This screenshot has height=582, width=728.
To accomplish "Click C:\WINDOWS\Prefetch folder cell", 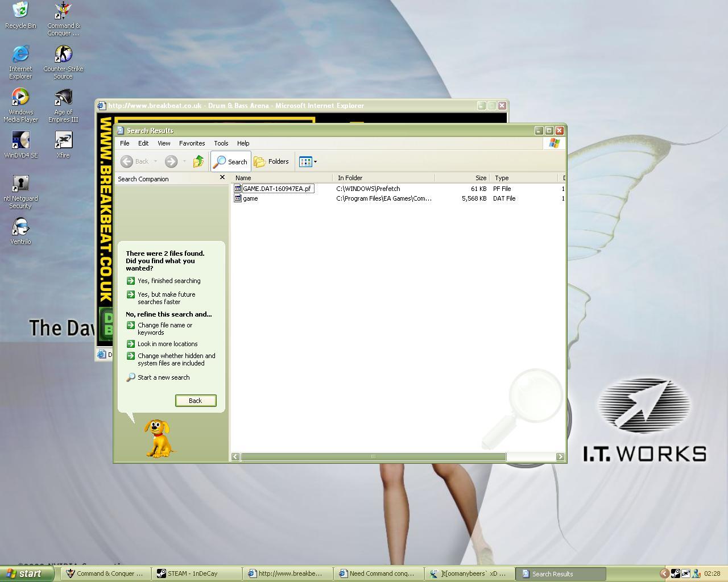I will pyautogui.click(x=368, y=189).
